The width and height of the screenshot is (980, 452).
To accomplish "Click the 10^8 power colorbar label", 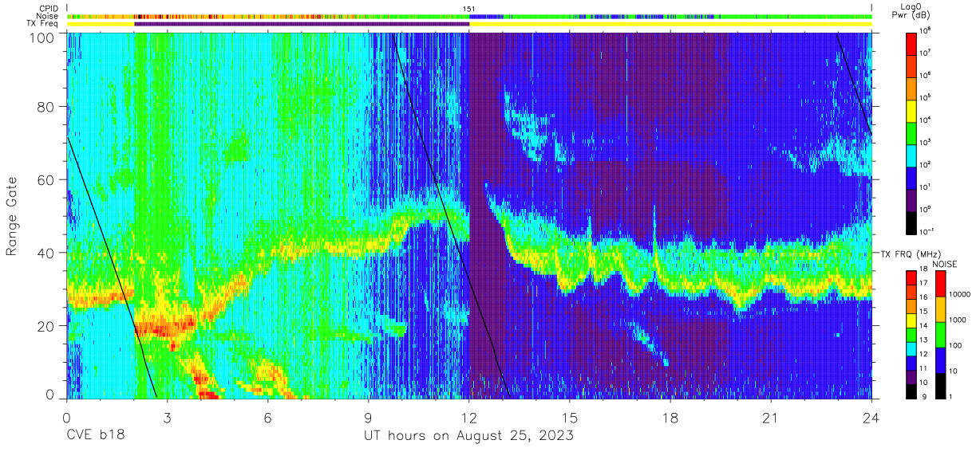I will point(927,30).
